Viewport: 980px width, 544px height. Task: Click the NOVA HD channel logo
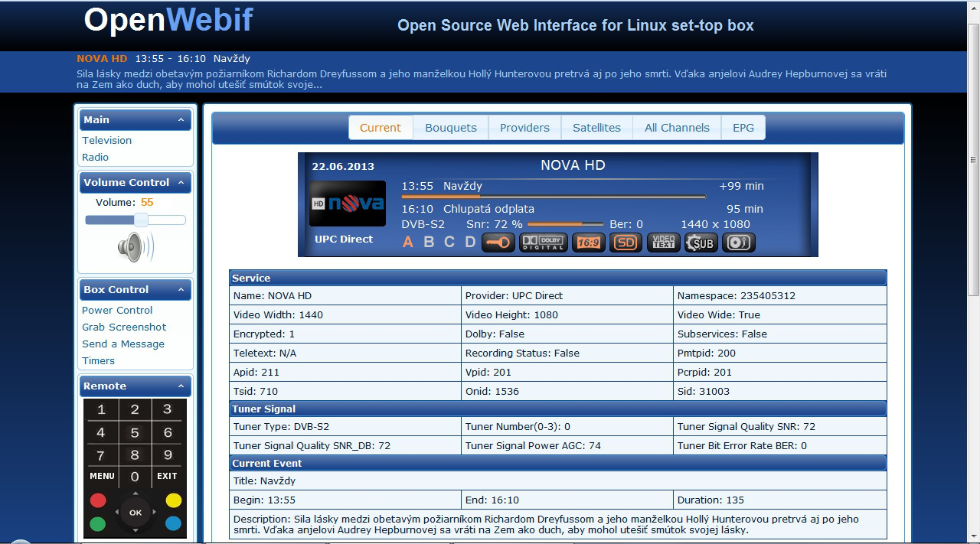point(348,204)
